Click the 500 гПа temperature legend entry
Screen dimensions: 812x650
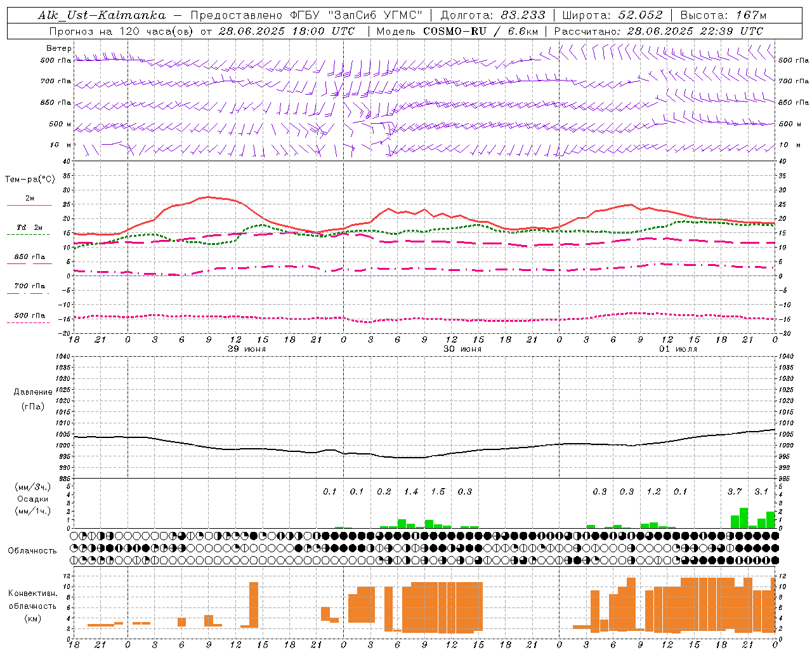(30, 315)
